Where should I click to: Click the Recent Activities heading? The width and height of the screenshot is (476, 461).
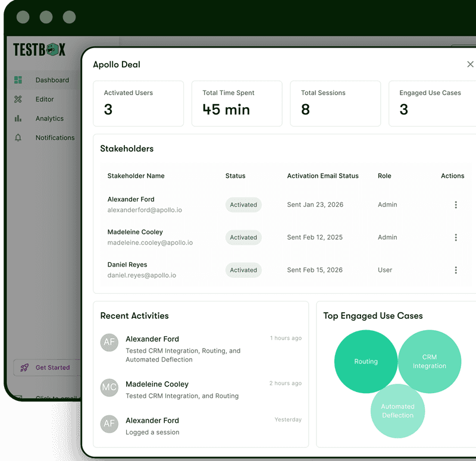[134, 316]
